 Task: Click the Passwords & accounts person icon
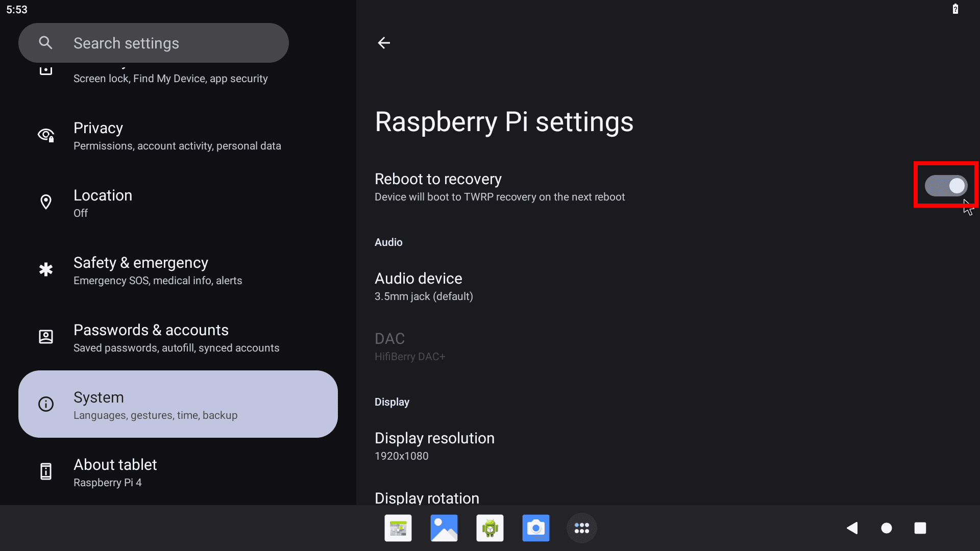pos(46,337)
